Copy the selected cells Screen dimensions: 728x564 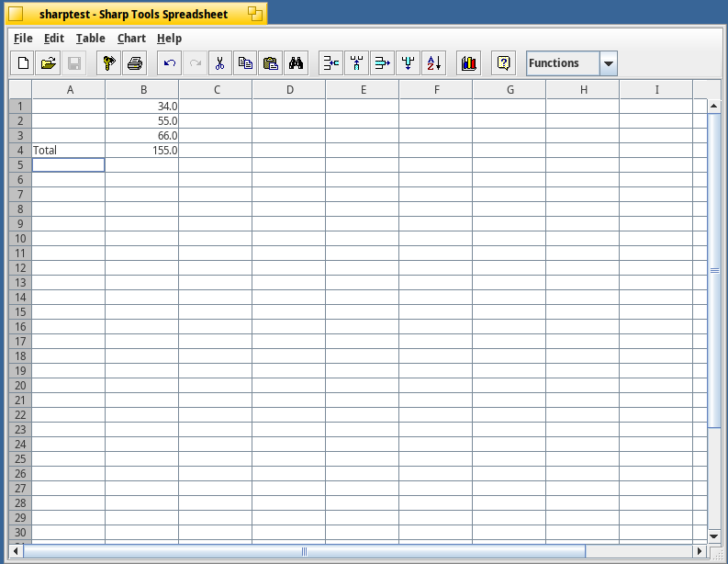pyautogui.click(x=245, y=63)
